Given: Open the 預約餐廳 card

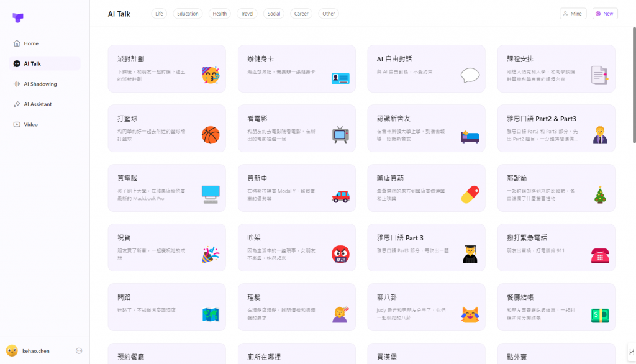Looking at the screenshot, I should [x=166, y=353].
